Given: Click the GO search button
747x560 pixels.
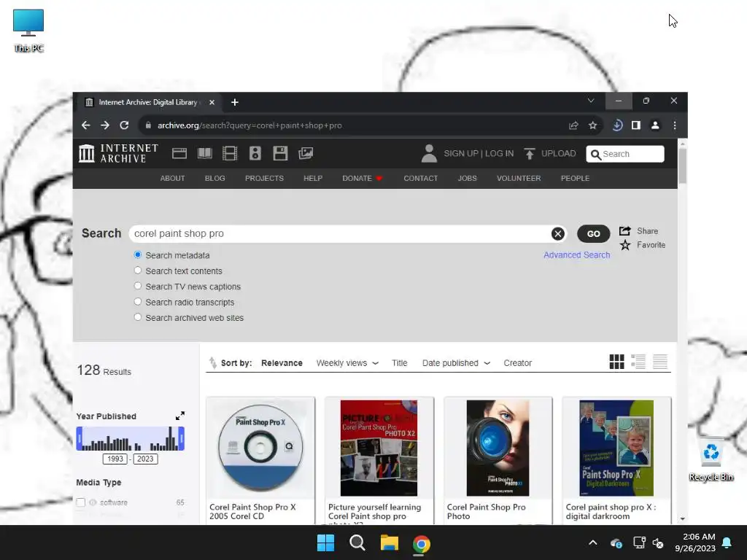Looking at the screenshot, I should (594, 234).
